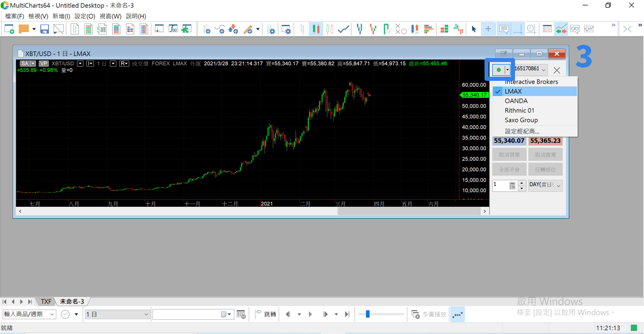The width and height of the screenshot is (644, 334).
Task: Open the dollar sign Order and Position Tracker icon
Action: tap(102, 29)
